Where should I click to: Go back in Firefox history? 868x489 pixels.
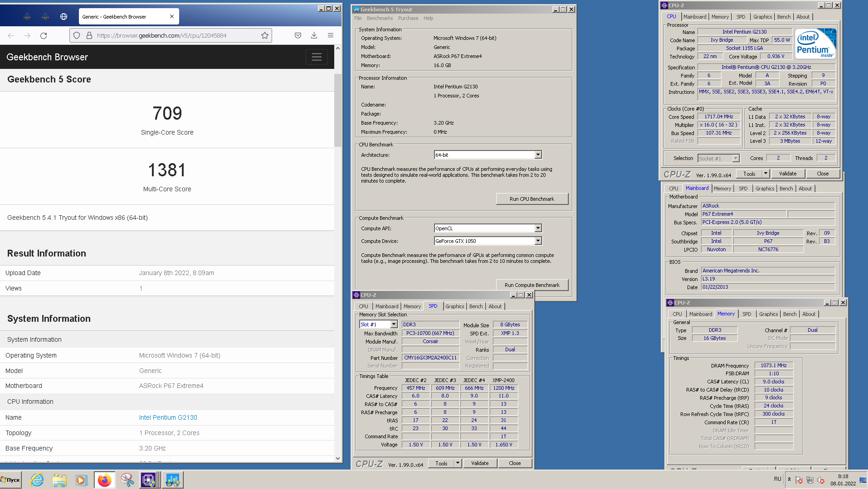11,35
